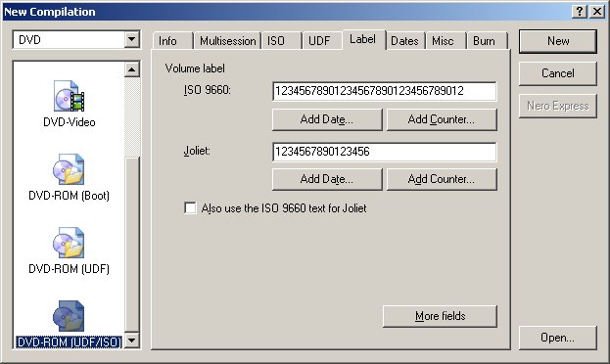Click Add Counter under Joliet
The height and width of the screenshot is (364, 610).
(442, 179)
